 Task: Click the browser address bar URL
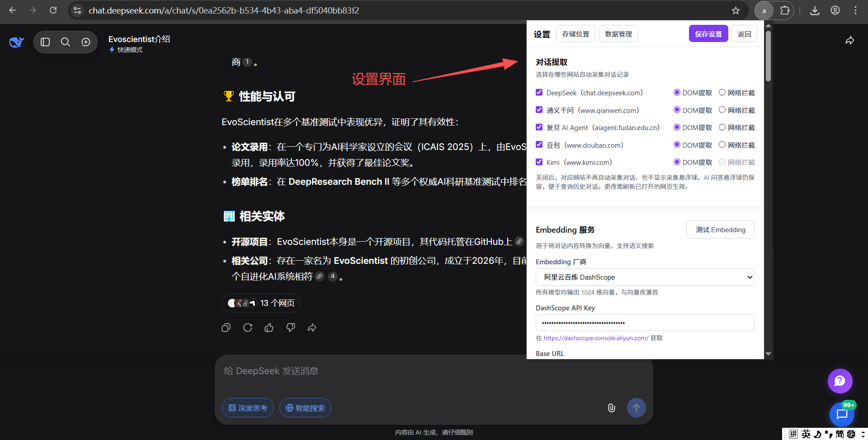(224, 10)
